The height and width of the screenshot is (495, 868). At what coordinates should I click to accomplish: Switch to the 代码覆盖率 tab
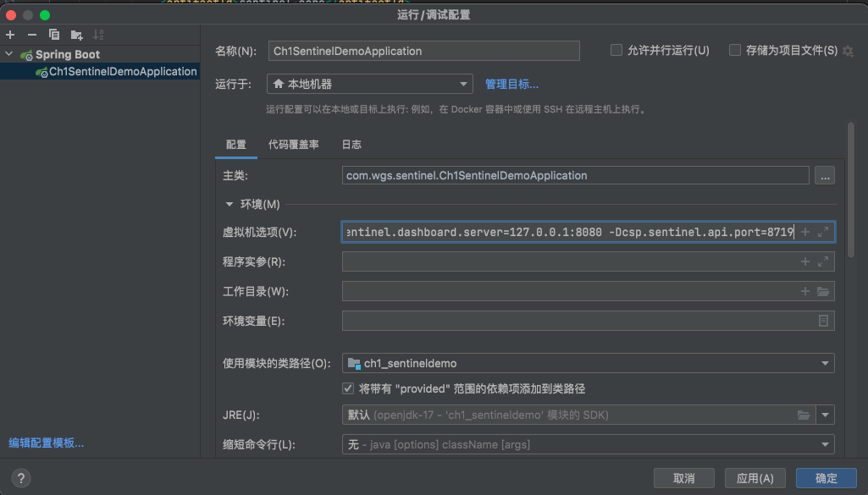pyautogui.click(x=293, y=145)
